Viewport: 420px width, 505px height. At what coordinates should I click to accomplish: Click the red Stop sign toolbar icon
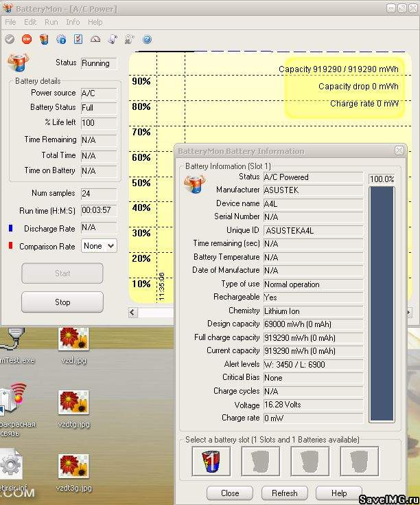pyautogui.click(x=27, y=39)
